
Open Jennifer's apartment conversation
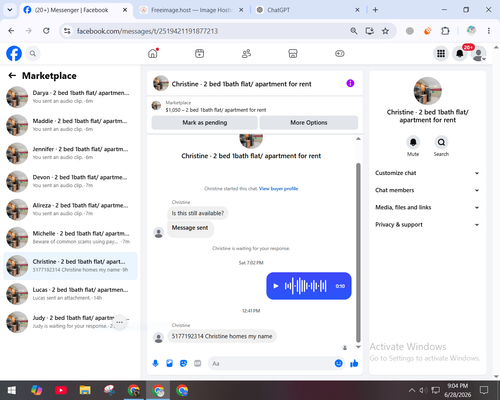pyautogui.click(x=70, y=153)
